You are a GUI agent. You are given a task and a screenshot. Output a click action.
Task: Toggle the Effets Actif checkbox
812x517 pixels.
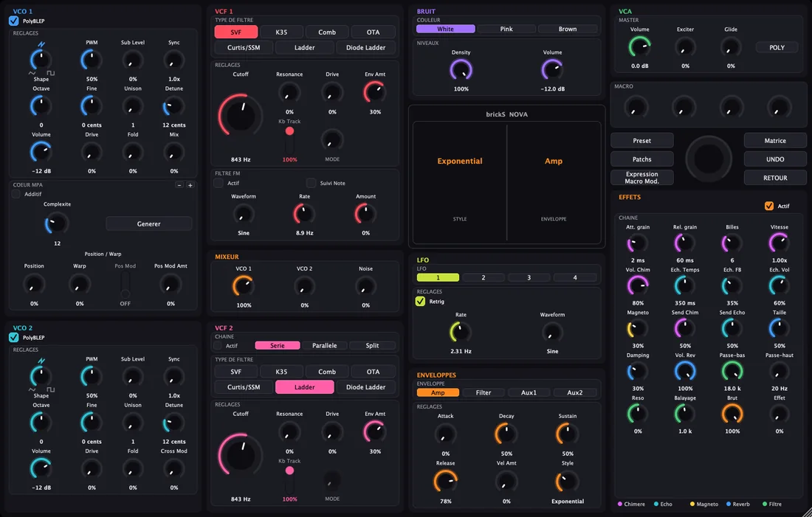769,206
